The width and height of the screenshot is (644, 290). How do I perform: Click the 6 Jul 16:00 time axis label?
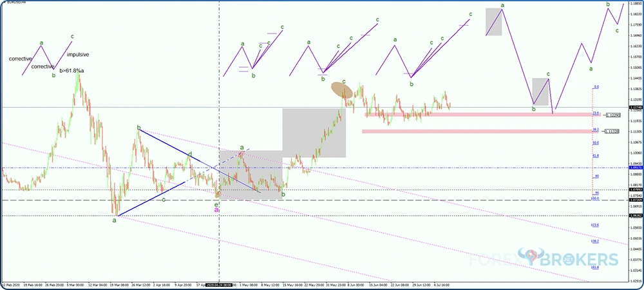441,284
